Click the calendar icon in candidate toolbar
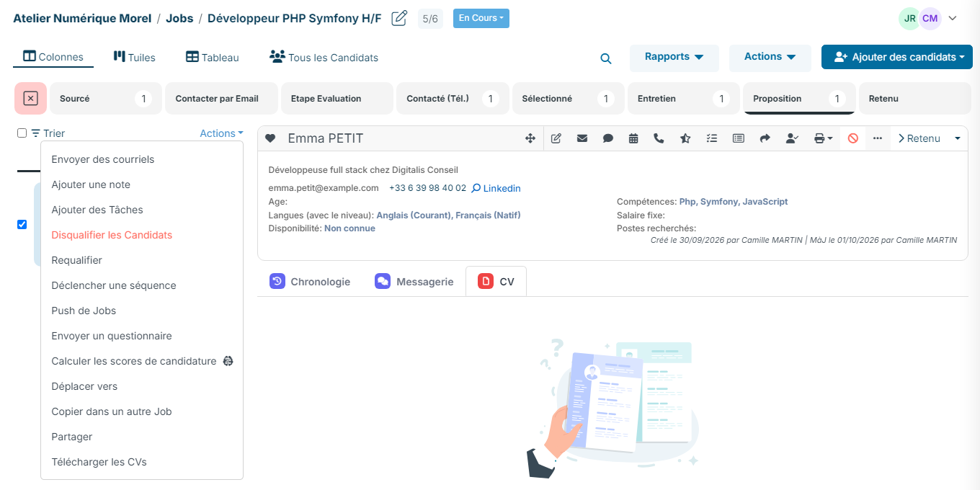Image resolution: width=980 pixels, height=490 pixels. coord(633,138)
